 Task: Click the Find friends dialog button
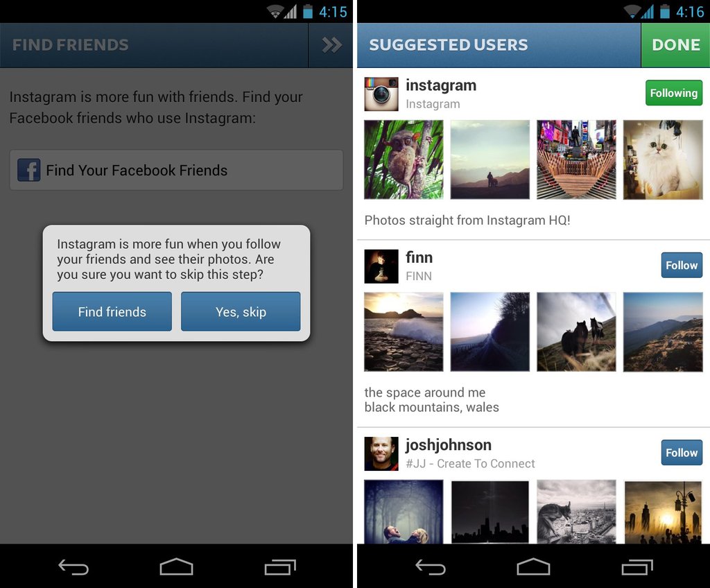(x=112, y=311)
